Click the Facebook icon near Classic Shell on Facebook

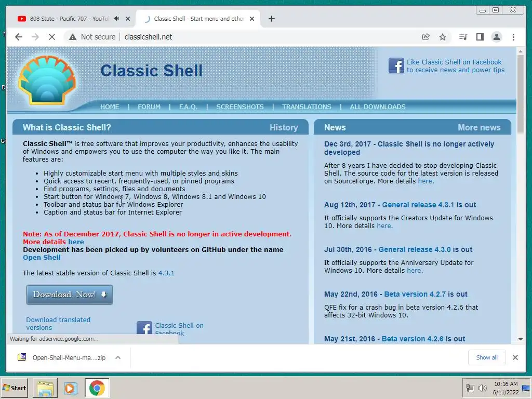pos(144,328)
